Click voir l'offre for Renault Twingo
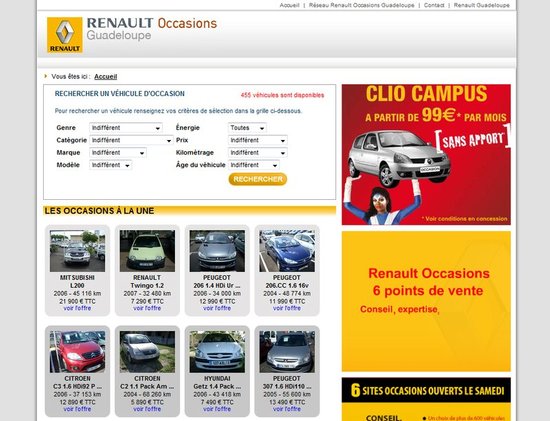550x421 pixels. click(147, 308)
